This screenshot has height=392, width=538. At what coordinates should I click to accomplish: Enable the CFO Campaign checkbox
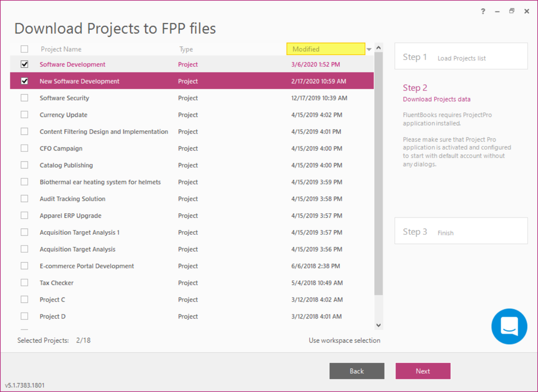[24, 148]
